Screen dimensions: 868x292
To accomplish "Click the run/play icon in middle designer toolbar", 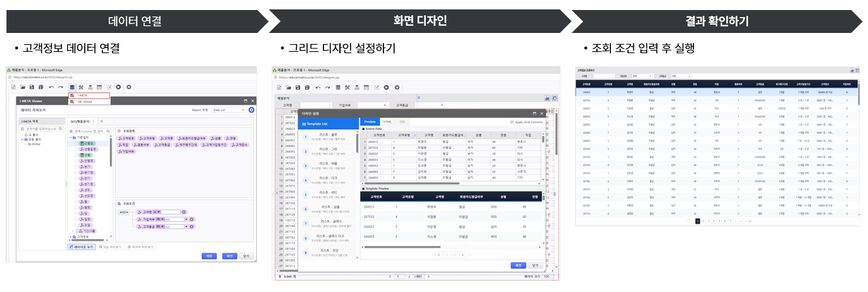I will (387, 87).
